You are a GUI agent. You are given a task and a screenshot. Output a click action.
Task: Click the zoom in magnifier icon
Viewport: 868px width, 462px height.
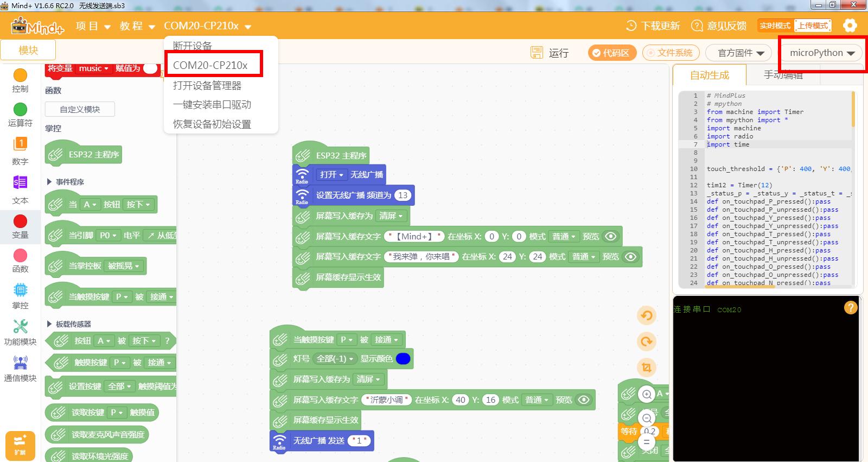tap(647, 394)
